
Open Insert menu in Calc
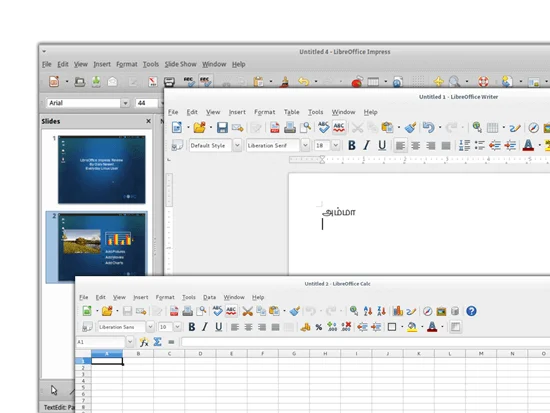[x=140, y=297]
